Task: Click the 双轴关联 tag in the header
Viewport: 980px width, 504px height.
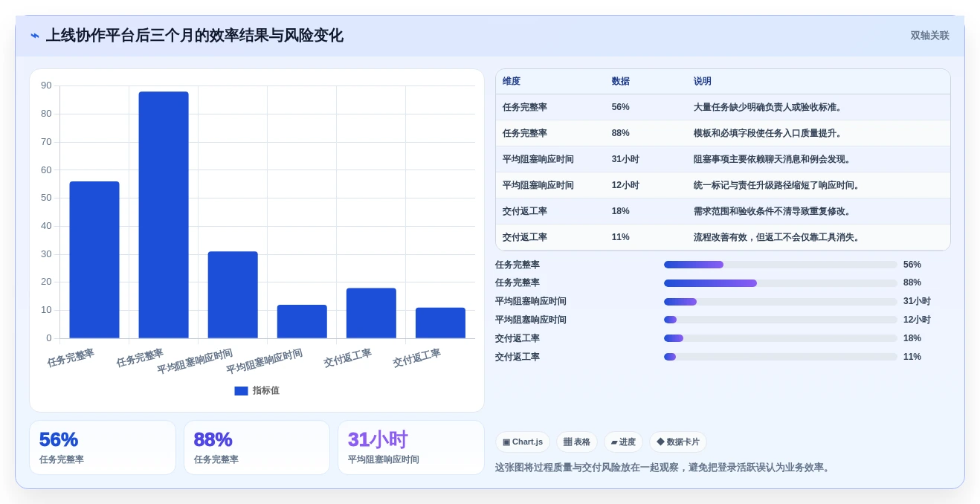Action: 929,36
